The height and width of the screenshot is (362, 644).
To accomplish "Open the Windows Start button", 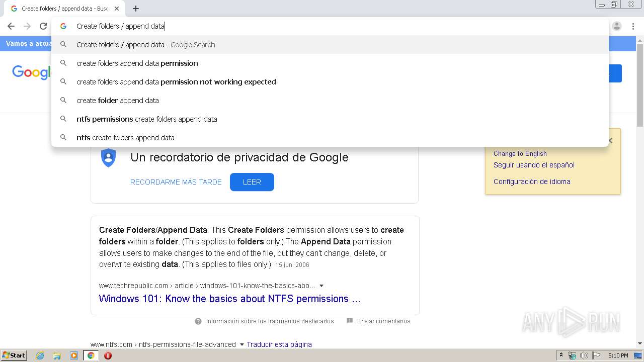I will [14, 355].
